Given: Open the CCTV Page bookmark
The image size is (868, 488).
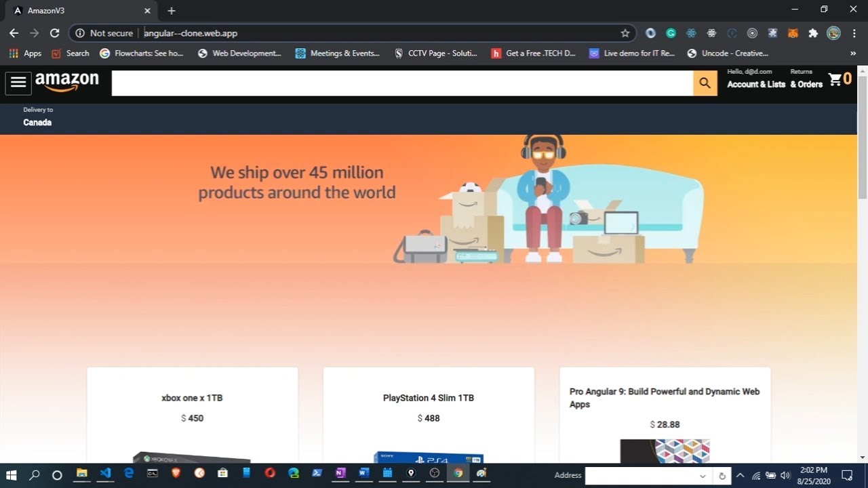Looking at the screenshot, I should (x=436, y=53).
